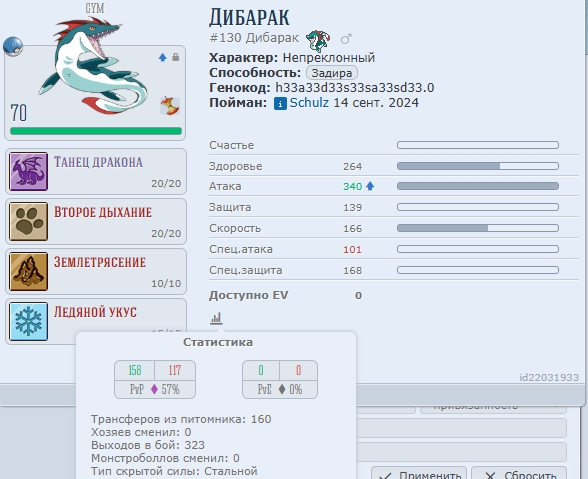The width and height of the screenshot is (588, 479).
Task: Click the Dibarak creature portrait
Action: (93, 66)
